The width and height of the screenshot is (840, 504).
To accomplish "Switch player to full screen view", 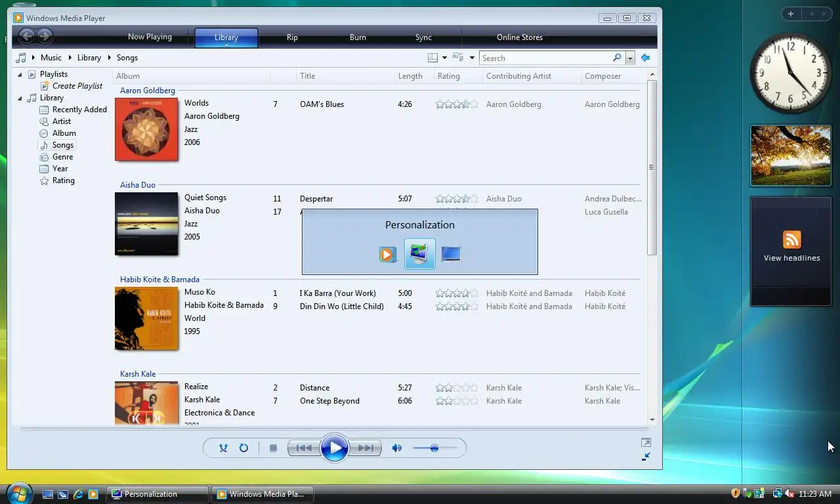I will click(x=646, y=443).
